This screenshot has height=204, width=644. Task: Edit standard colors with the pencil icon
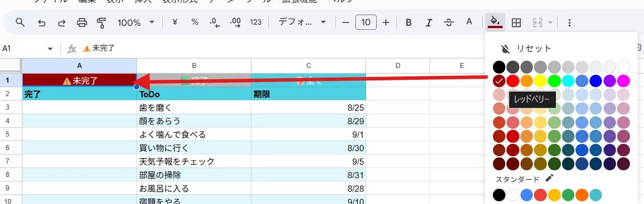pos(550,178)
